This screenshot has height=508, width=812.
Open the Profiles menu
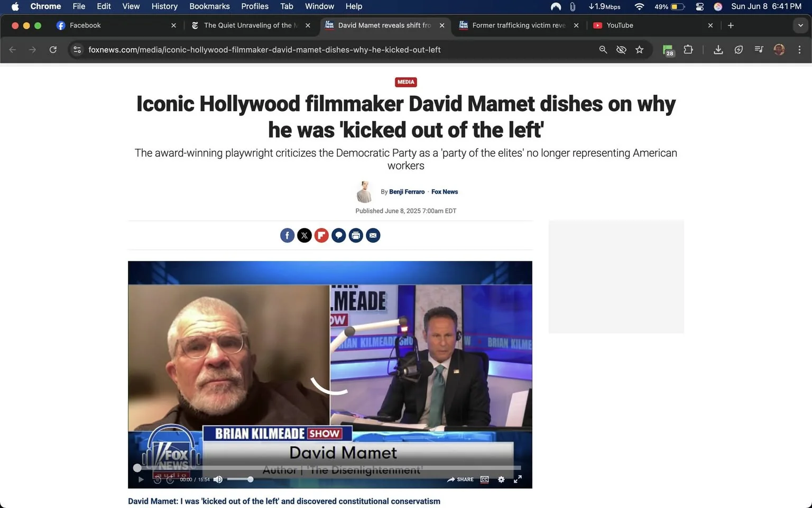(255, 6)
